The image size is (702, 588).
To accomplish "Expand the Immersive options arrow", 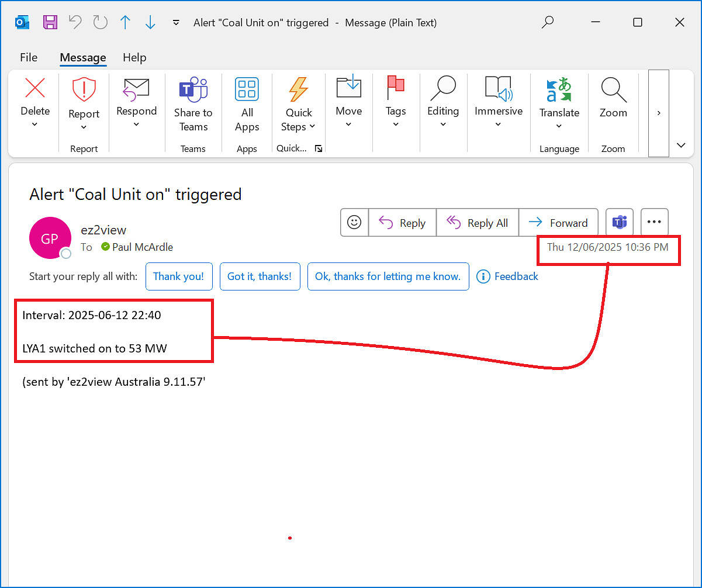I will coord(499,124).
